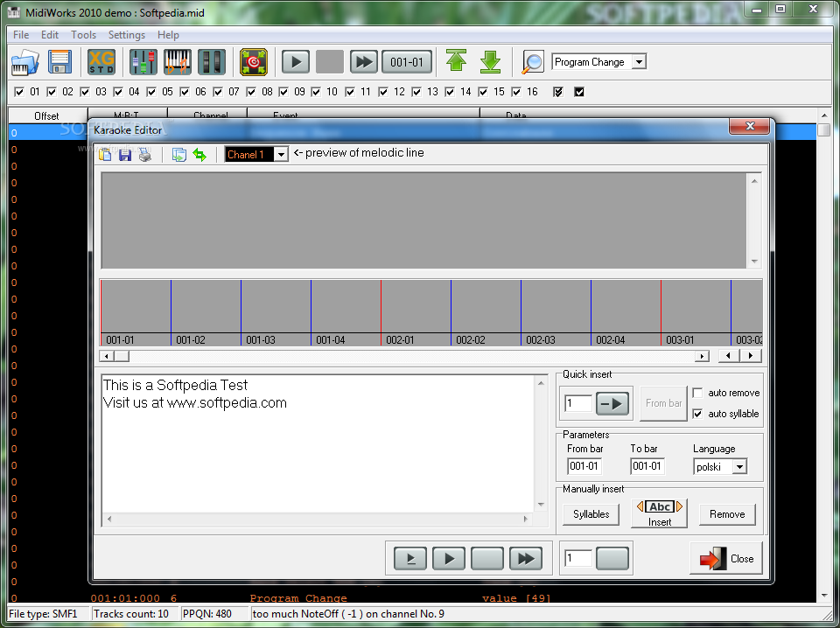The height and width of the screenshot is (628, 840).
Task: Click the Remove button
Action: click(727, 514)
